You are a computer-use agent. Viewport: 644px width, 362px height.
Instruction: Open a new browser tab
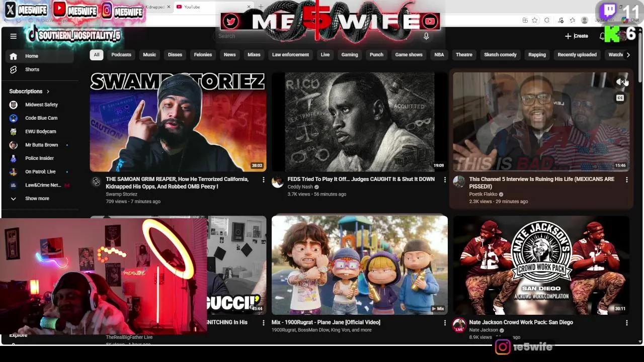261,7
